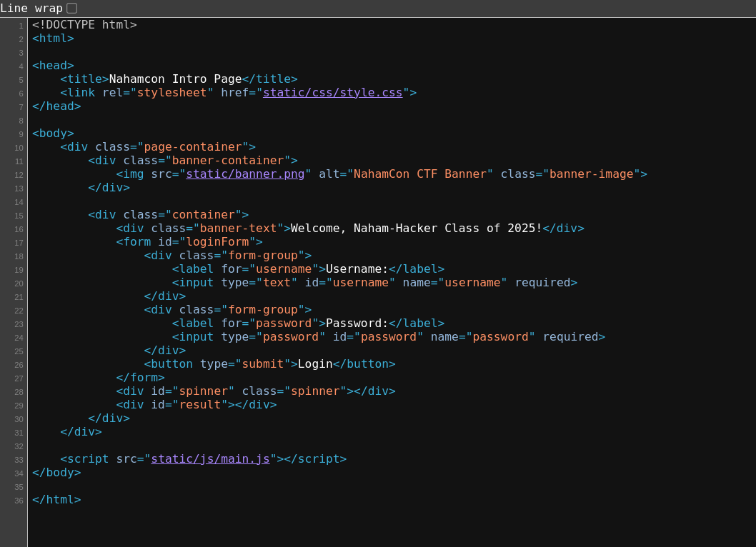Screen dimensions: 756x547
Task: Click the "Password:" label text
Action: pyautogui.click(x=357, y=323)
